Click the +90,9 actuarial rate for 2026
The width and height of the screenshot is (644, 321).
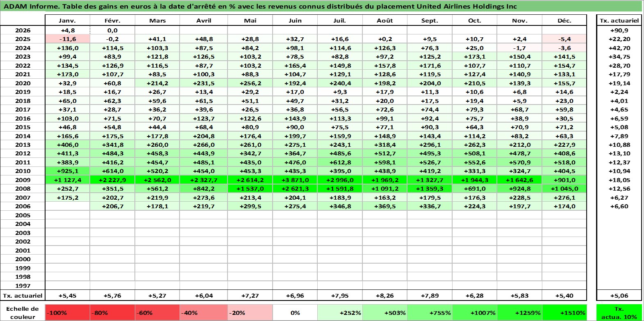pos(619,30)
